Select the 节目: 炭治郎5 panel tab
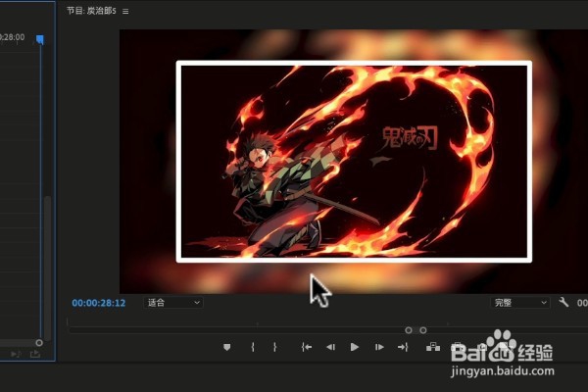This screenshot has height=392, width=588. (x=91, y=11)
